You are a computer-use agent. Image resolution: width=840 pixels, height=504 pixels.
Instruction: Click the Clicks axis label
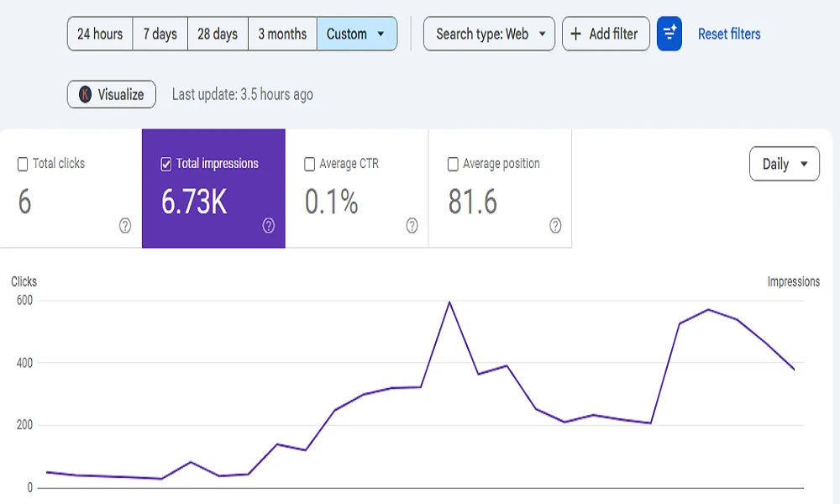(x=24, y=281)
